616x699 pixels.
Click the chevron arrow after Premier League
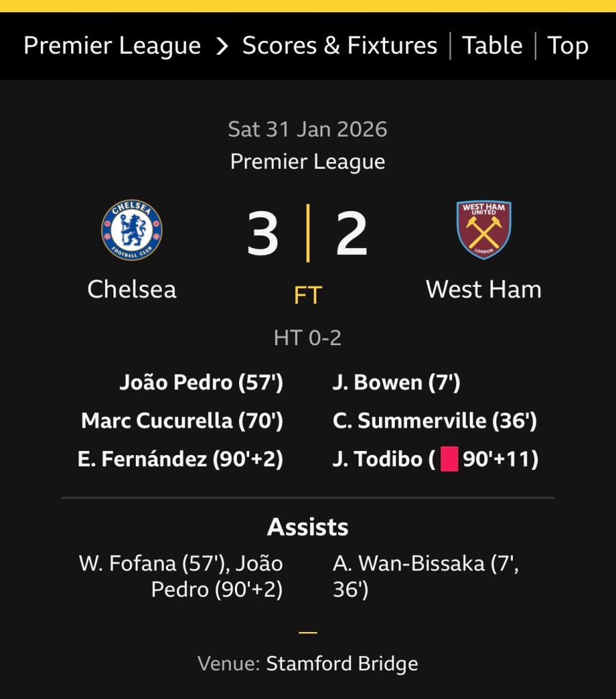coord(222,46)
